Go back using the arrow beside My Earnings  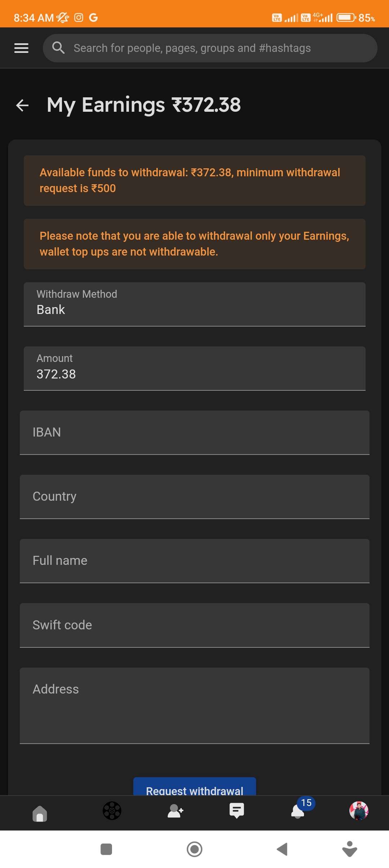pos(22,105)
